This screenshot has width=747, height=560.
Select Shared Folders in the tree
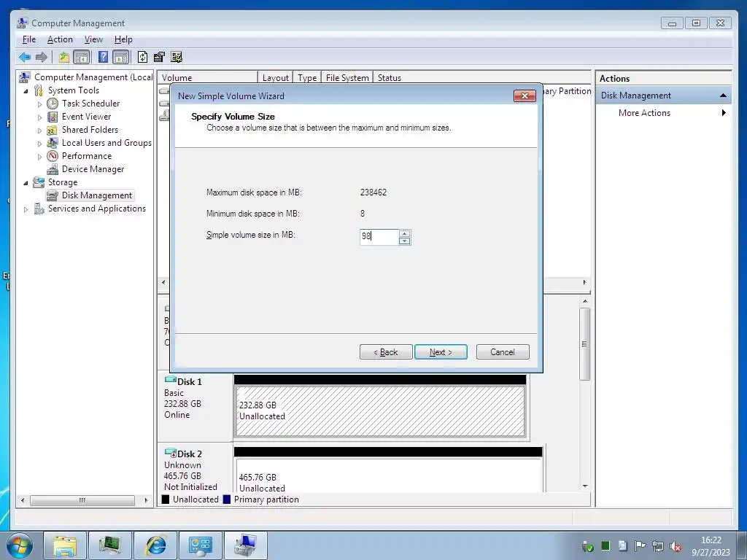point(90,130)
